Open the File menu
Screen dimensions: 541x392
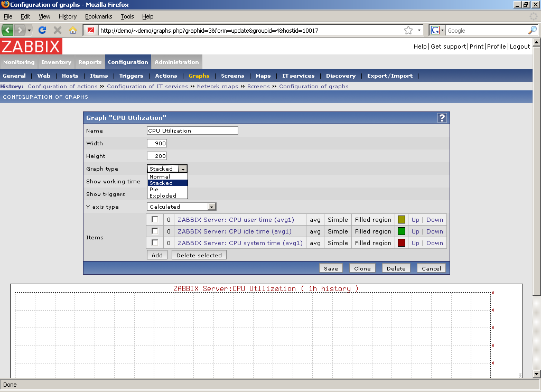point(8,16)
